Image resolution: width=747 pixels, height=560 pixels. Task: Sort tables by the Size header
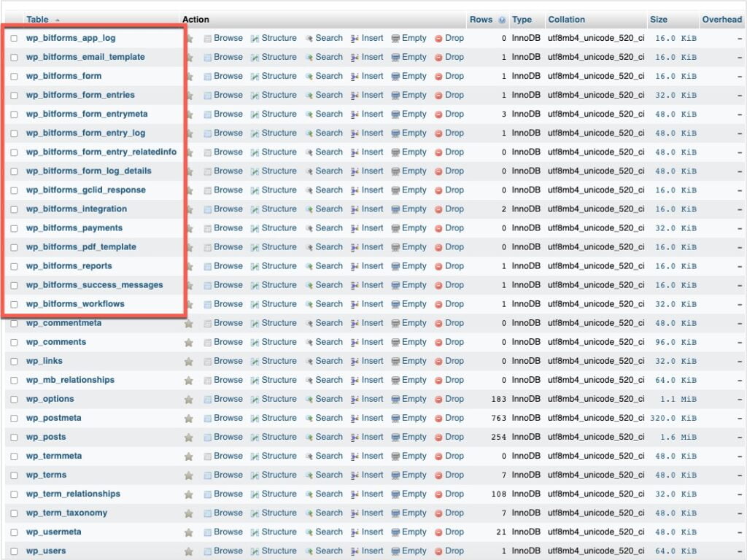(x=659, y=20)
